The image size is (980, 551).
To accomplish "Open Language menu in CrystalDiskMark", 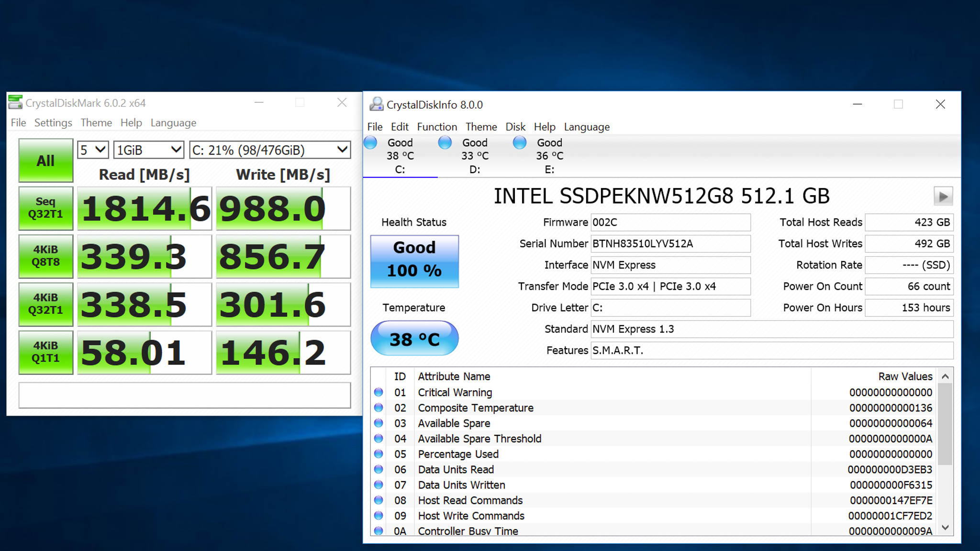I will click(173, 123).
